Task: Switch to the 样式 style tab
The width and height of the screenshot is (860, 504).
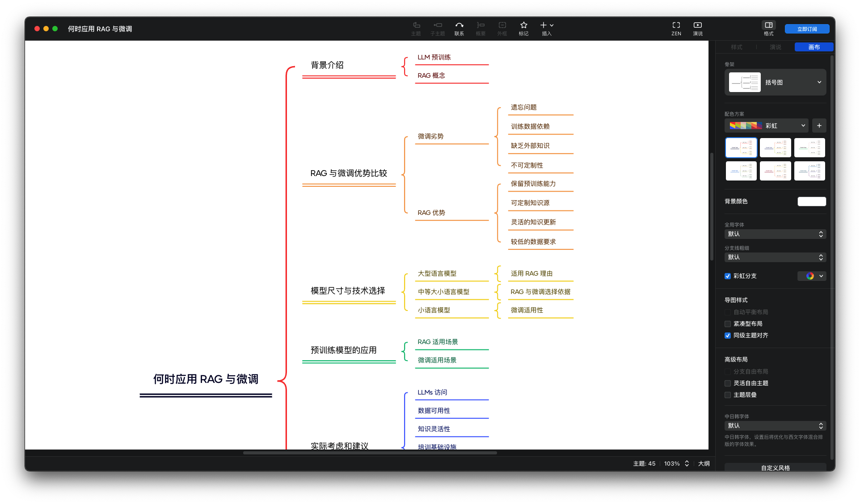Action: 736,47
